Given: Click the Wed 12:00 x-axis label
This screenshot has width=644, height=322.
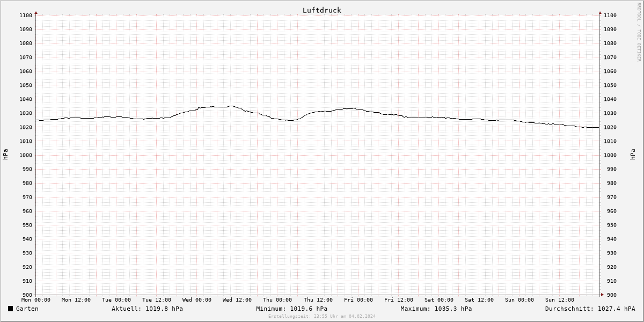Looking at the screenshot, I should coord(237,300).
